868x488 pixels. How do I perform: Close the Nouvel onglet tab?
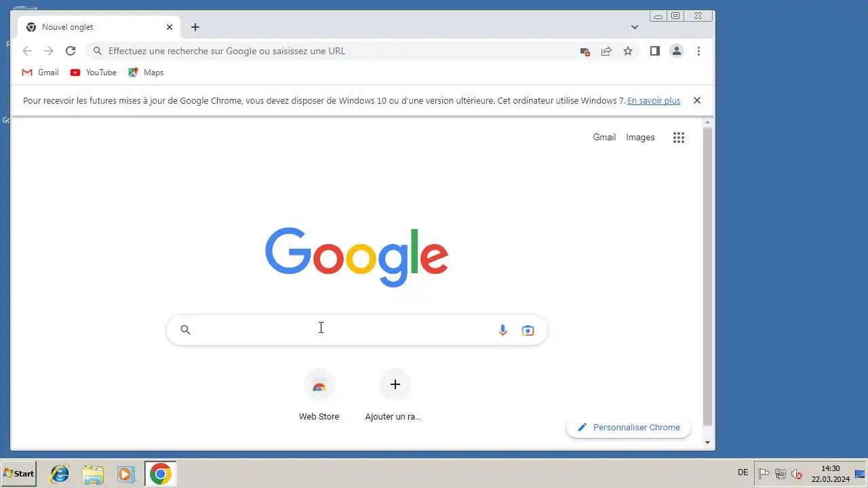point(170,27)
